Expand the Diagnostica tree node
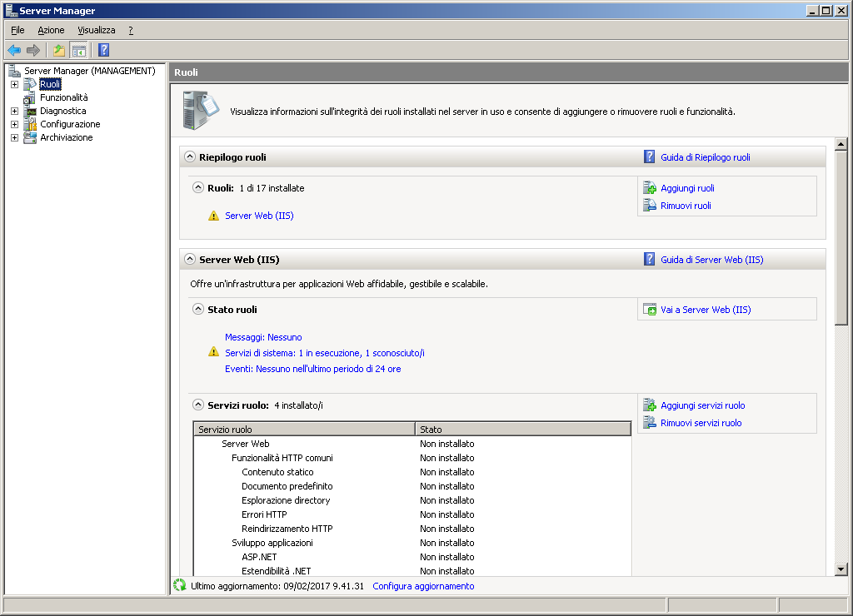853x616 pixels. 15,111
